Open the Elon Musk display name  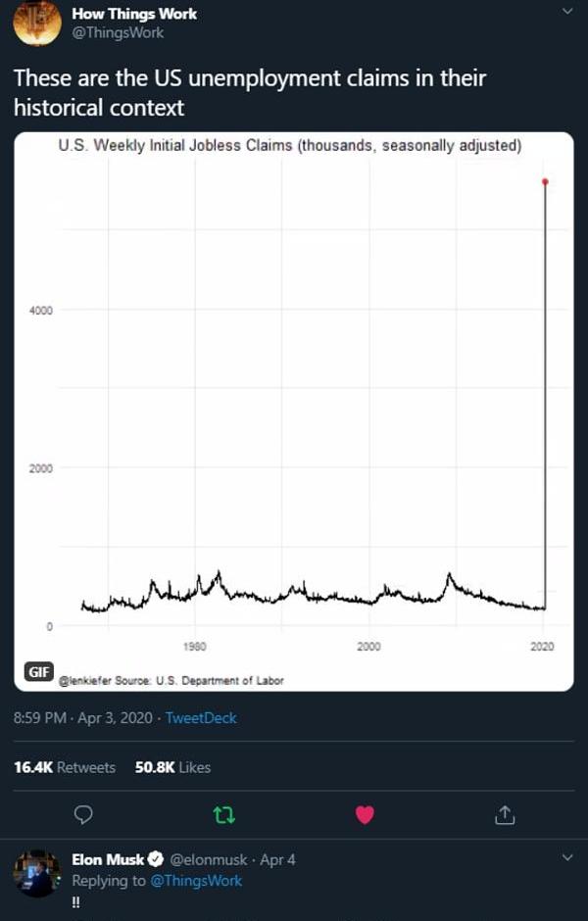(x=108, y=860)
